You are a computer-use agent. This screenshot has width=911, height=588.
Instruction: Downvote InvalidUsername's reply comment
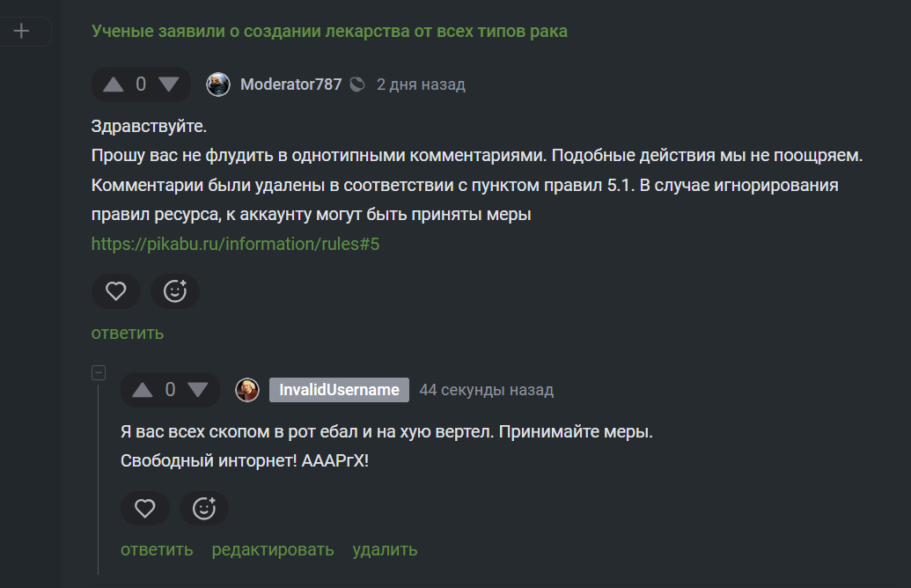(197, 390)
